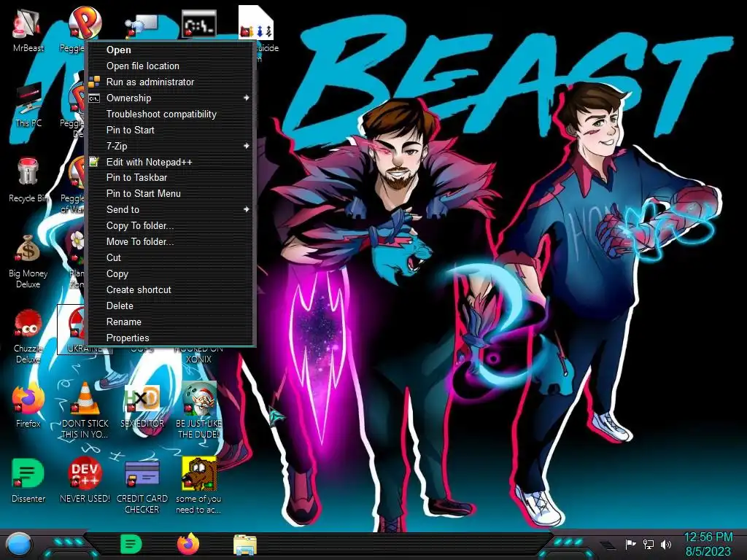Choose Edit with Notepad++
The image size is (747, 560).
click(170, 162)
